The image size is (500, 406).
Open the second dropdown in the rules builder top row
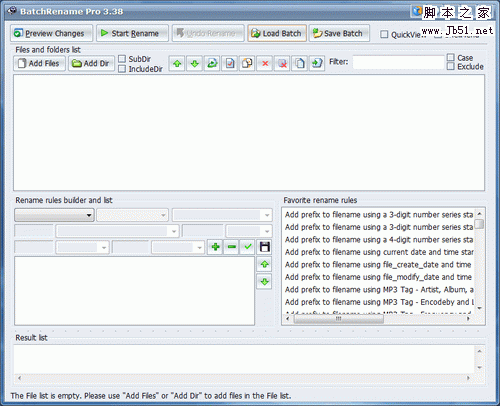coord(133,215)
